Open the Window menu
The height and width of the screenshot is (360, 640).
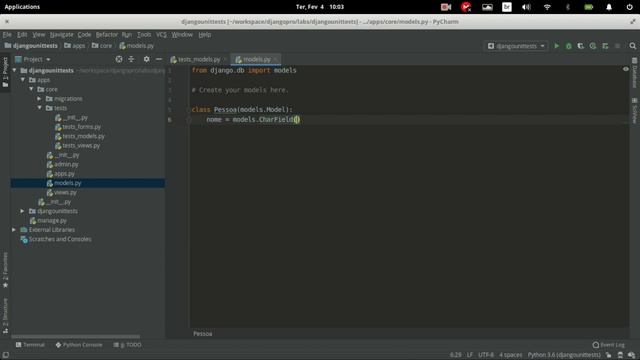(182, 35)
